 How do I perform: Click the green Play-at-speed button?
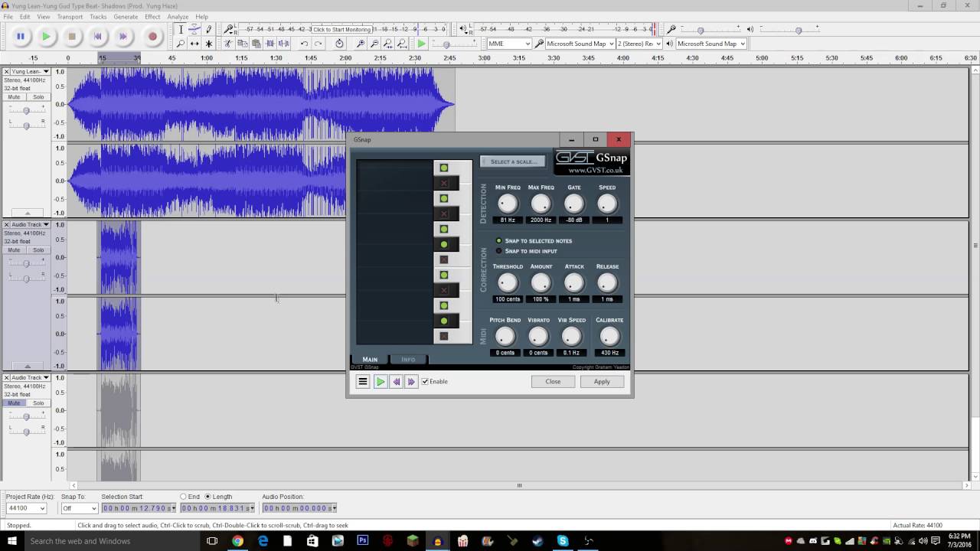421,44
